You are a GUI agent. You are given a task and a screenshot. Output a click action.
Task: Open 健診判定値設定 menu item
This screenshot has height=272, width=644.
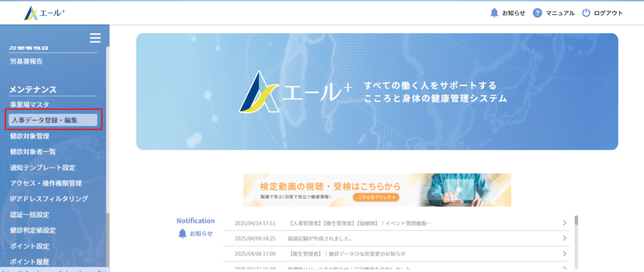33,230
